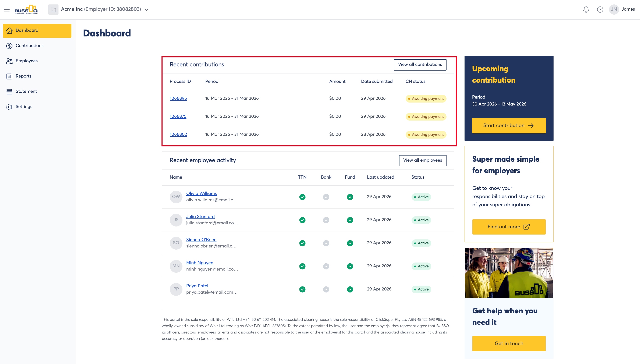Open Julia Stanford employee profile

(x=200, y=217)
